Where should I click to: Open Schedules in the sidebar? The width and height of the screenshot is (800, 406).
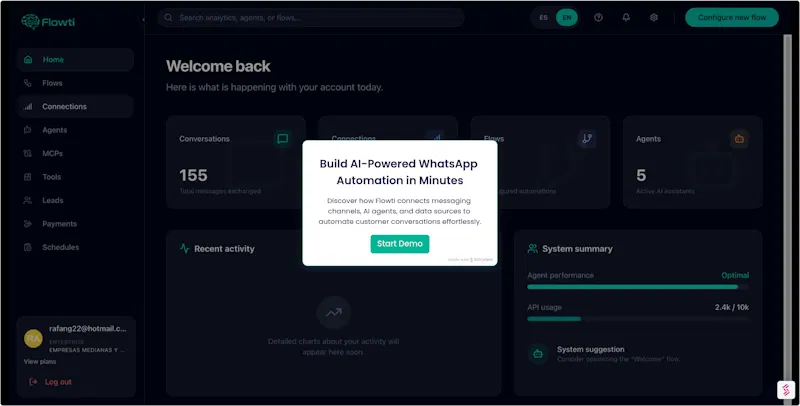click(75, 247)
